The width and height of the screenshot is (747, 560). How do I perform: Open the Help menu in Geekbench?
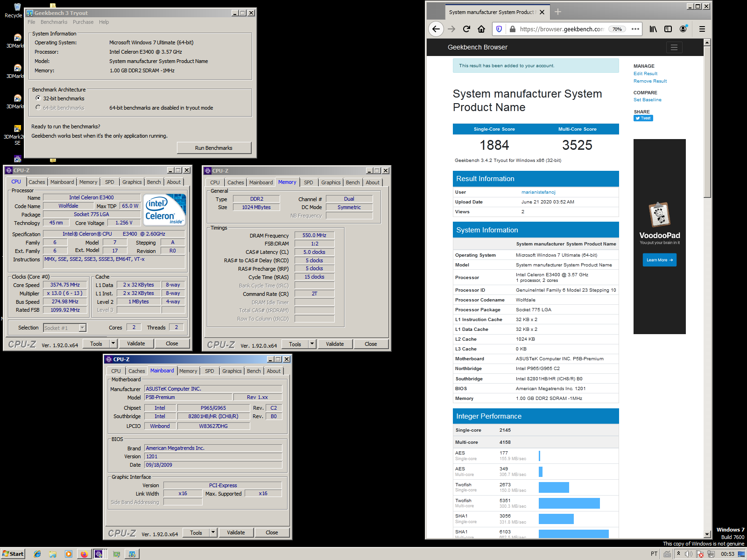104,22
